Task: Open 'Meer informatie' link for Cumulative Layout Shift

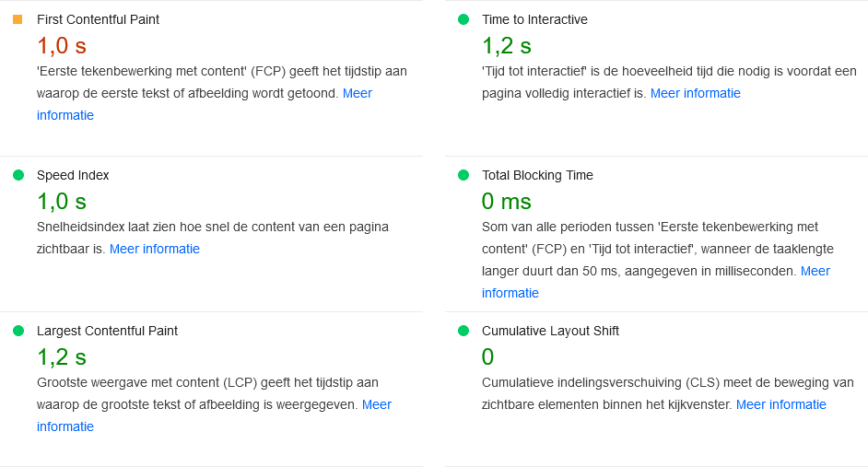Action: tap(780, 404)
